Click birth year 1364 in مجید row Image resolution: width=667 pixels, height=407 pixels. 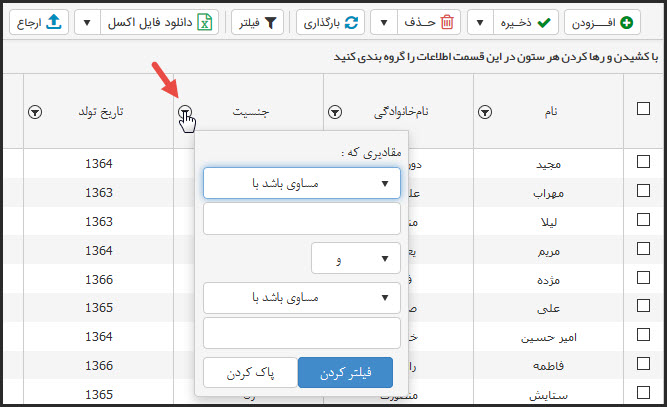99,164
